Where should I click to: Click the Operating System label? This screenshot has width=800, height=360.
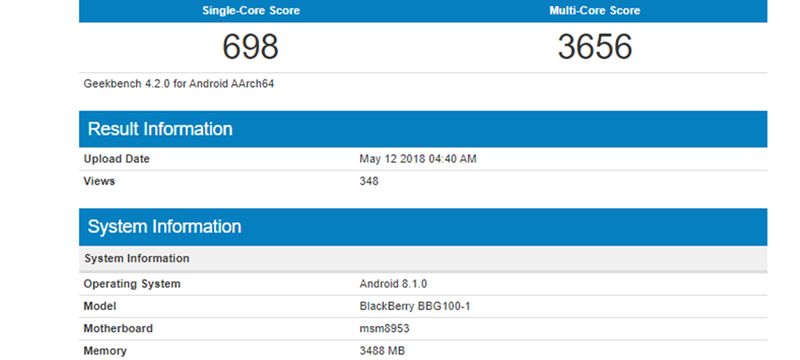point(132,284)
